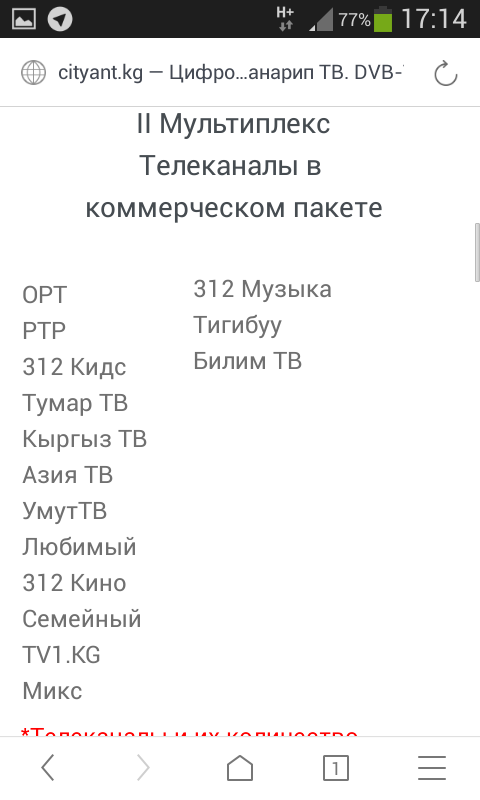This screenshot has height=800, width=480.
Task: Open the tabs counter icon
Action: click(336, 768)
